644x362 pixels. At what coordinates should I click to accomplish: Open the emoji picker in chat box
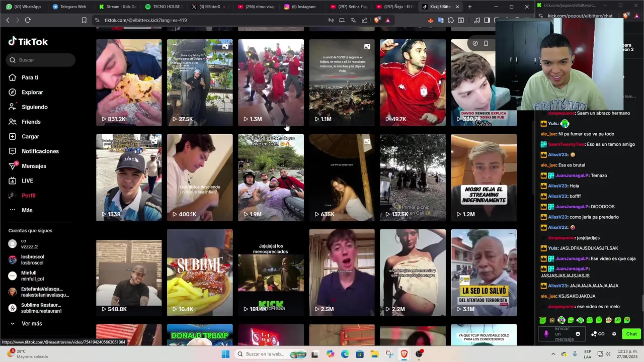pos(578,334)
